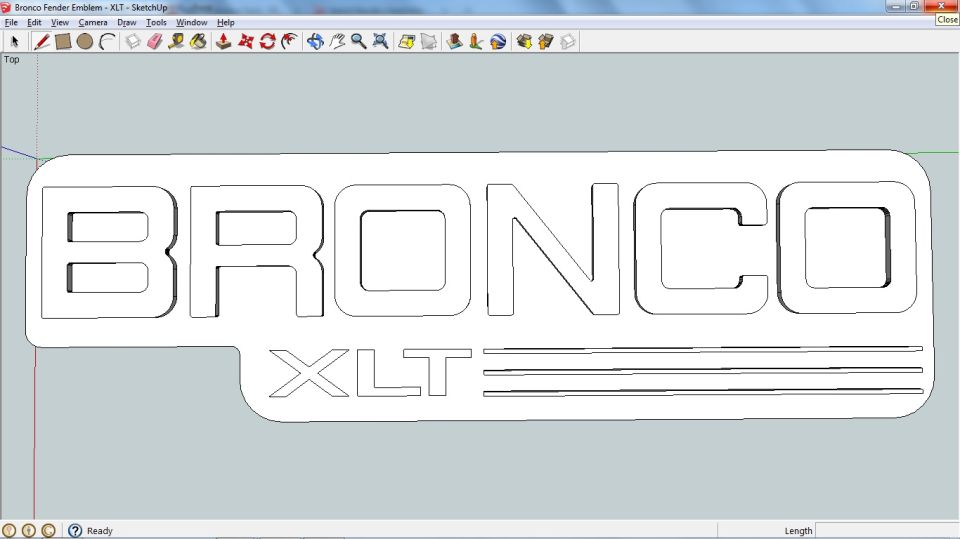Select the Rectangle tool
The height and width of the screenshot is (539, 960).
pos(63,42)
